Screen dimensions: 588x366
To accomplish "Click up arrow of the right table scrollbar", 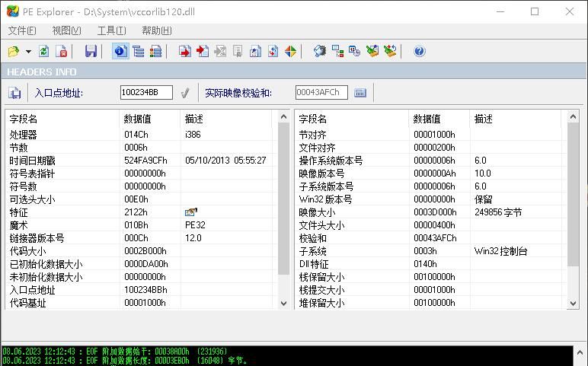I will point(573,117).
